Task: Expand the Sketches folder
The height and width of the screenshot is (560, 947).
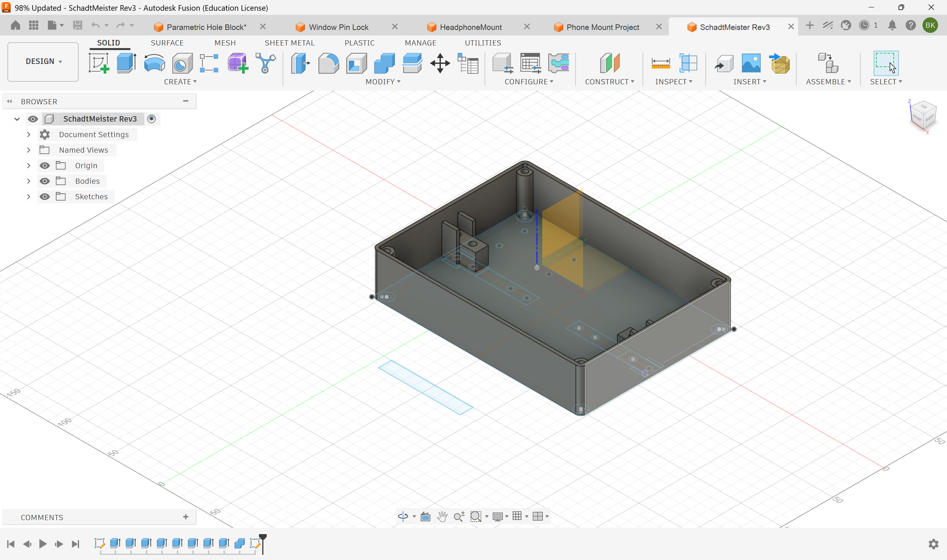Action: 29,197
